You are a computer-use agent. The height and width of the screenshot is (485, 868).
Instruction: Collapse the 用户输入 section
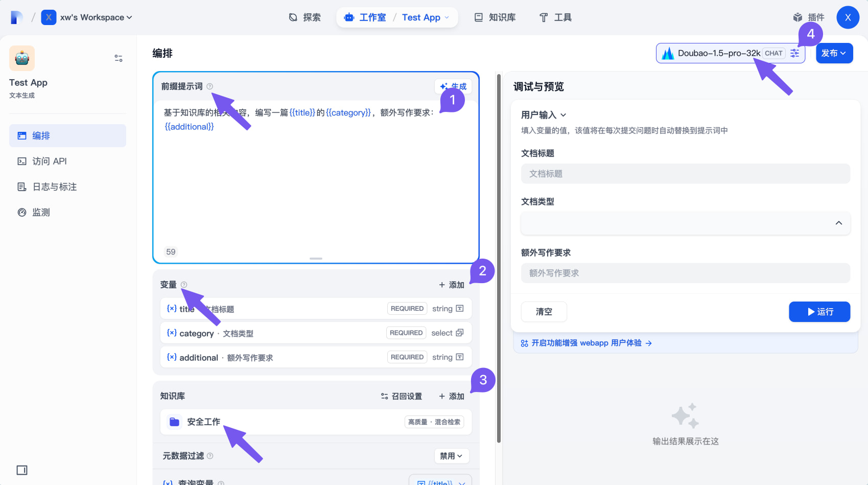544,115
